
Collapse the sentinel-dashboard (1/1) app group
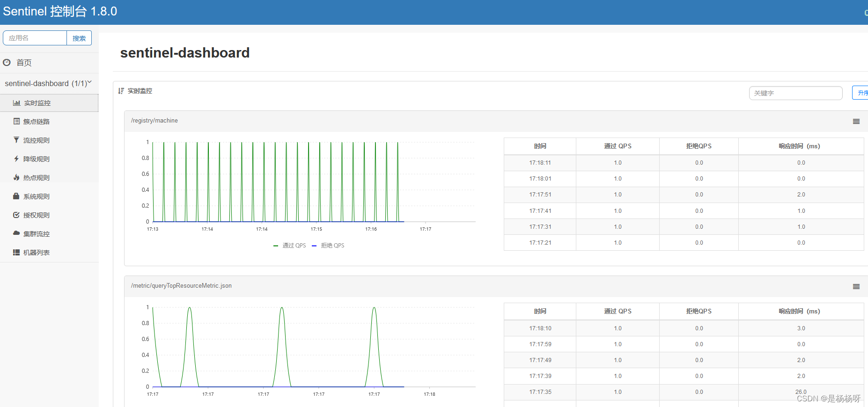pos(48,83)
